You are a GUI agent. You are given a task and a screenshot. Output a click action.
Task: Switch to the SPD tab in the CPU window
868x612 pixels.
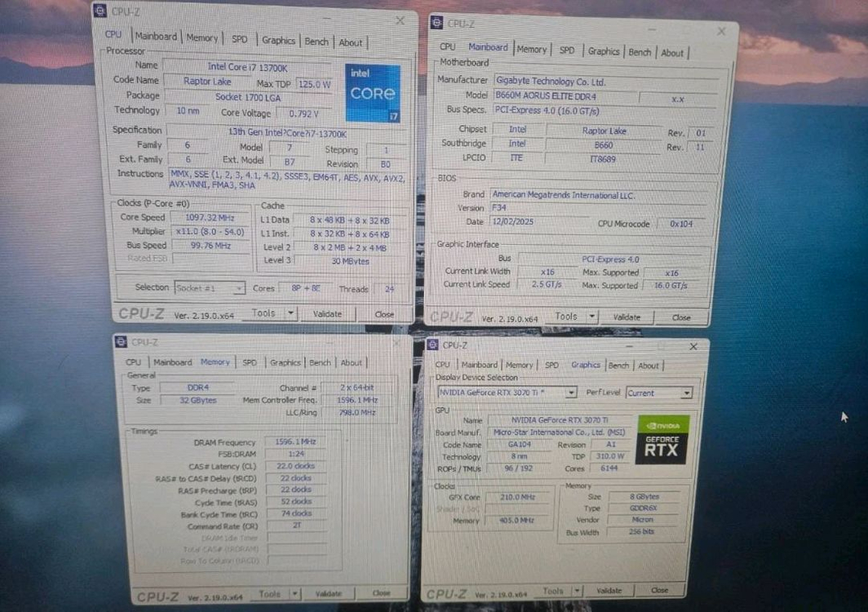(239, 38)
